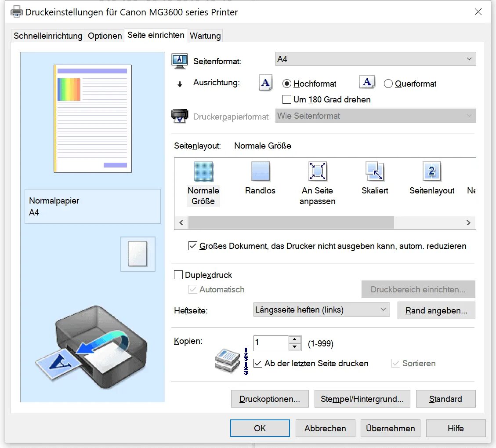The width and height of the screenshot is (496, 448).
Task: Switch to the Optionen tab
Action: coord(105,36)
